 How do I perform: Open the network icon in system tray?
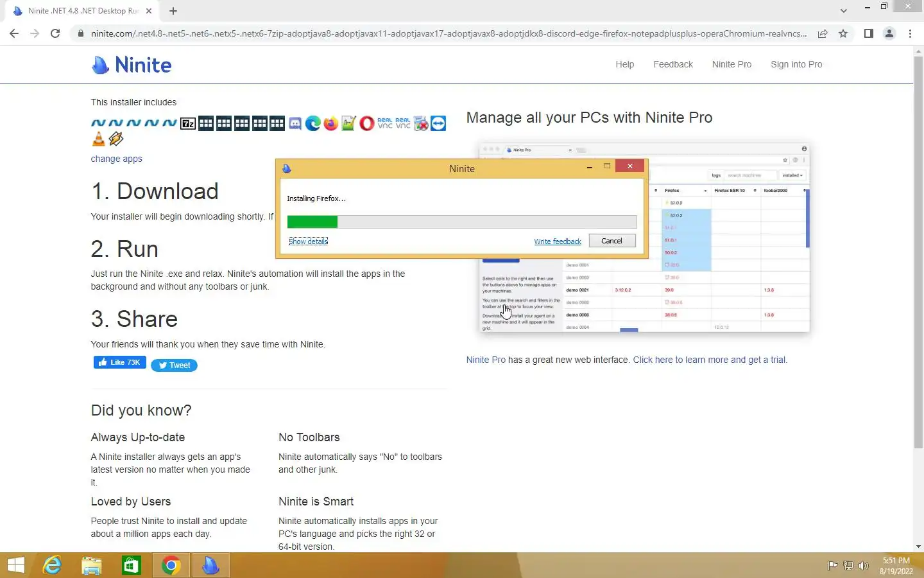coord(848,566)
